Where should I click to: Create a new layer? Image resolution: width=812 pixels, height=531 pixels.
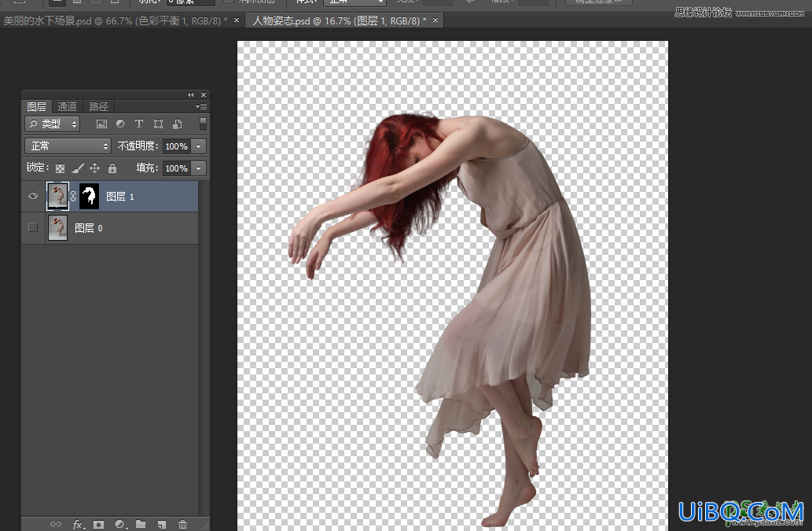coord(162,524)
